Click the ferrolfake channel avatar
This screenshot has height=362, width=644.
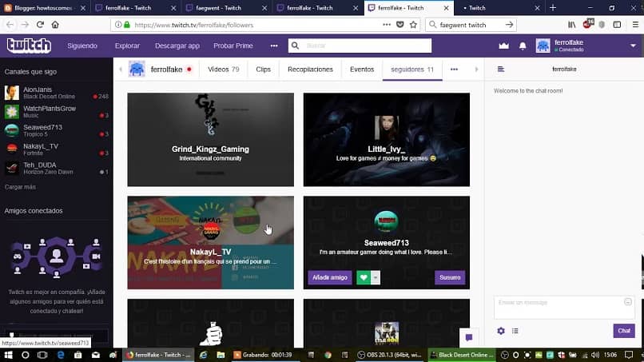137,69
